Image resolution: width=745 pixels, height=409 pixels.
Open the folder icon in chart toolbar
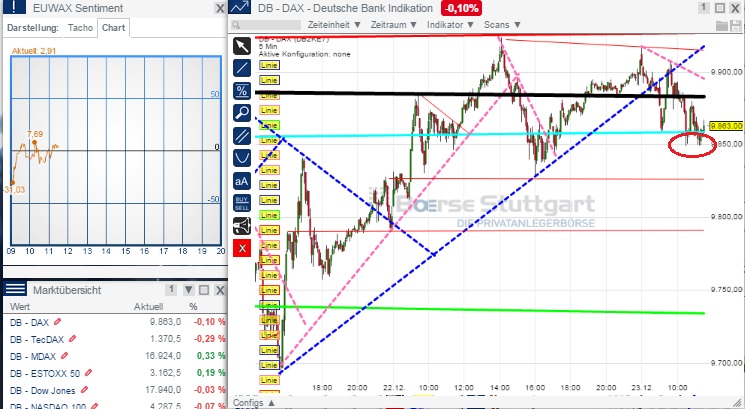722,26
